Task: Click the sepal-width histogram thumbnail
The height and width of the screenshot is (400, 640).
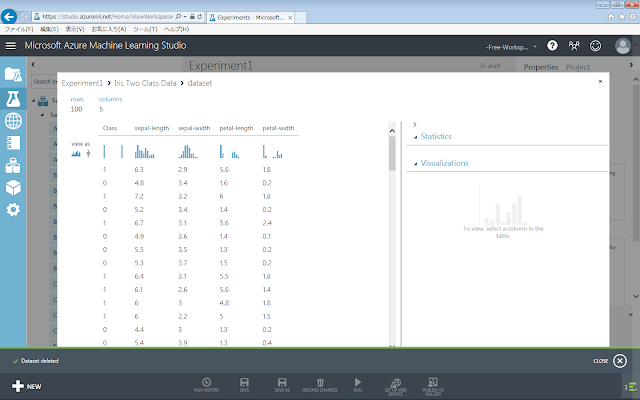Action: point(188,151)
